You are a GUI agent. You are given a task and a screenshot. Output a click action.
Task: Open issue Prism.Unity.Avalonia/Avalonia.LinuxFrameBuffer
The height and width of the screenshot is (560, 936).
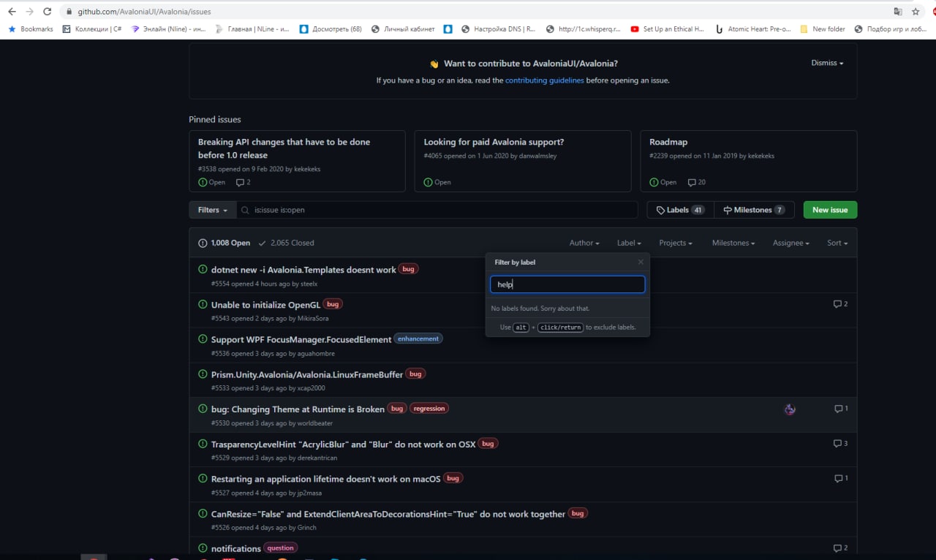[307, 374]
